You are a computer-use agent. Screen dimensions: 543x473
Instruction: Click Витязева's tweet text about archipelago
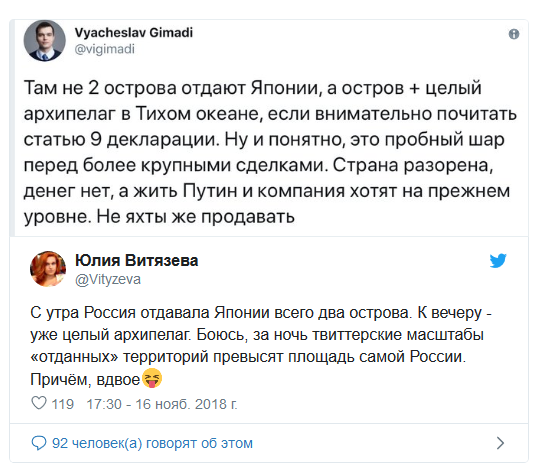click(261, 346)
